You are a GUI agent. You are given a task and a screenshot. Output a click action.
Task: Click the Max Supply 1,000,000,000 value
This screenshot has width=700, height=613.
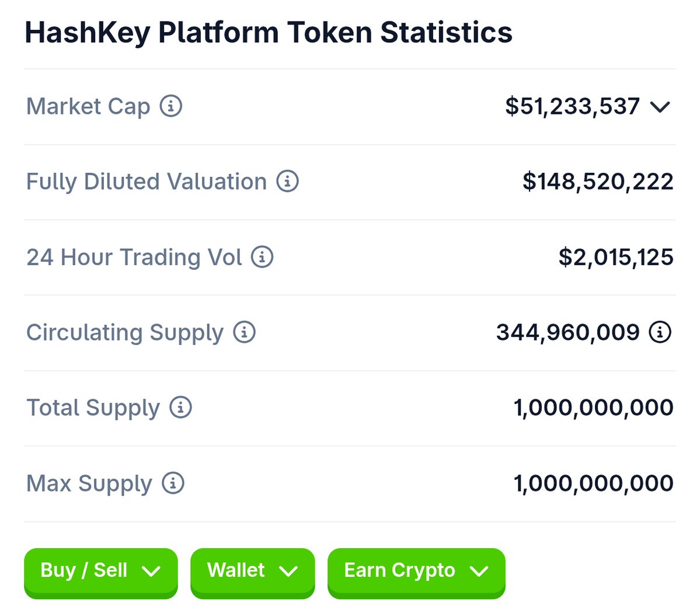593,483
